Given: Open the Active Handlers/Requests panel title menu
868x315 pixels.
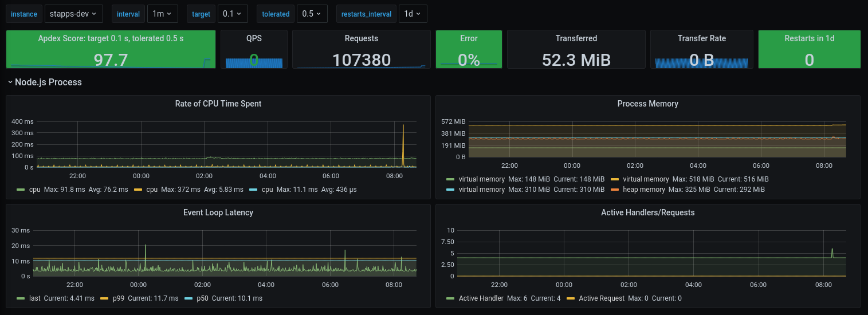Looking at the screenshot, I should click(x=647, y=212).
